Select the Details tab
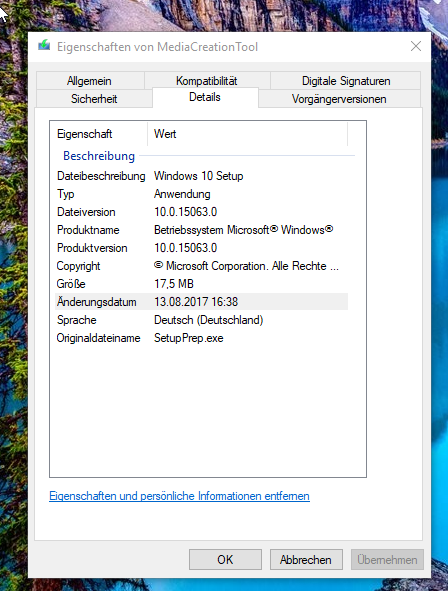The image size is (448, 591). tap(205, 97)
